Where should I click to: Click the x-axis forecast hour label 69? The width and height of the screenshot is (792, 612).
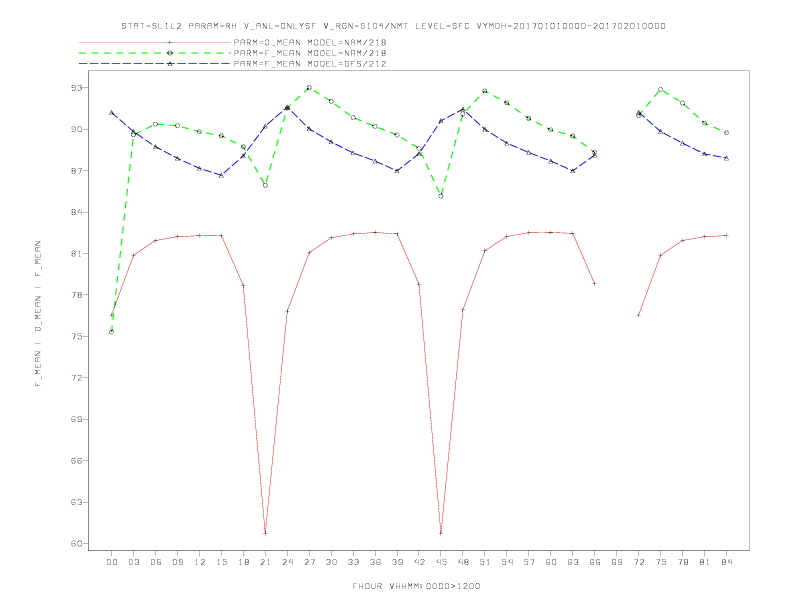617,562
